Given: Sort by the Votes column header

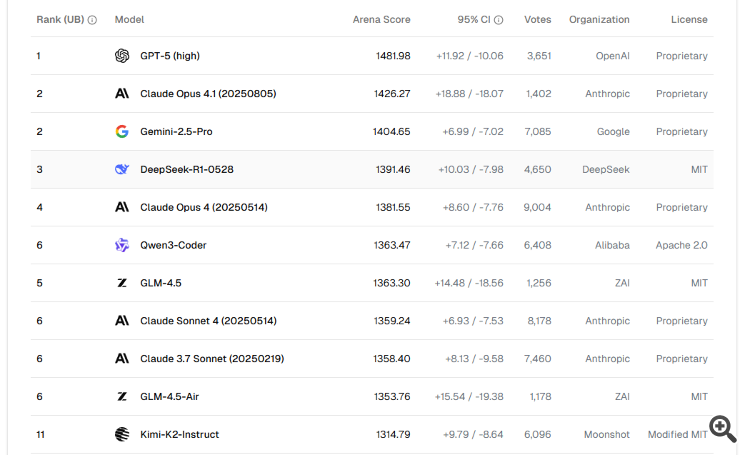Looking at the screenshot, I should pos(537,20).
